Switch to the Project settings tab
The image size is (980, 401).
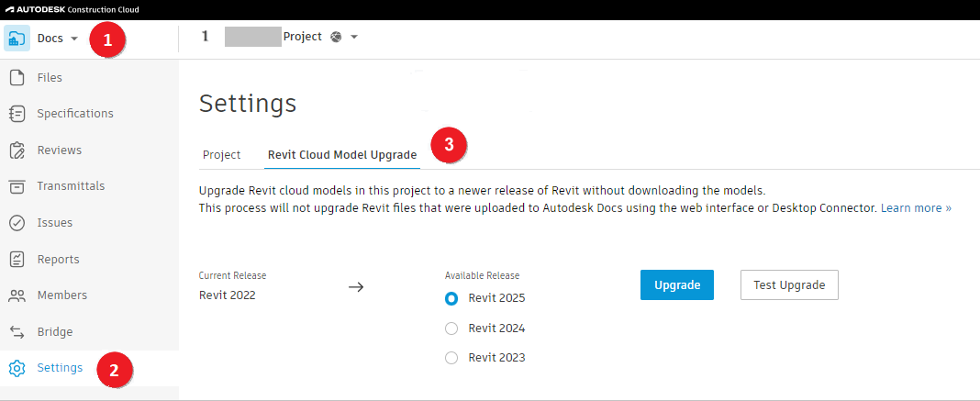coord(221,154)
